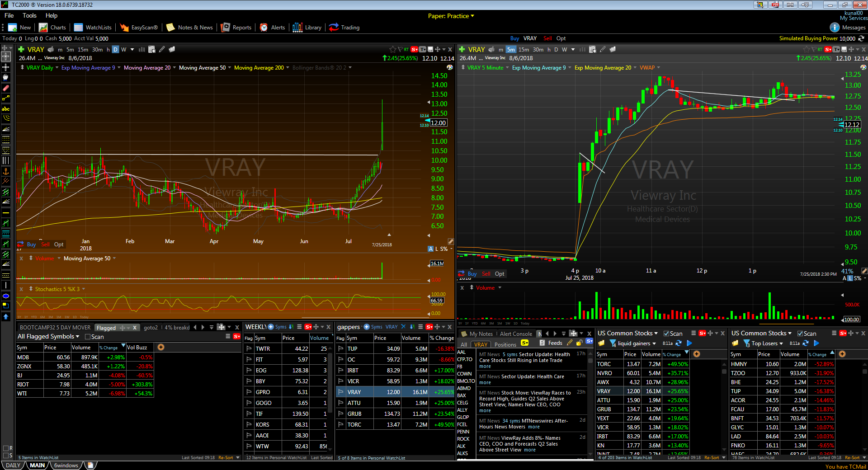The height and width of the screenshot is (470, 868).
Task: Select 15m timeframe on daily chart
Action: click(x=83, y=50)
